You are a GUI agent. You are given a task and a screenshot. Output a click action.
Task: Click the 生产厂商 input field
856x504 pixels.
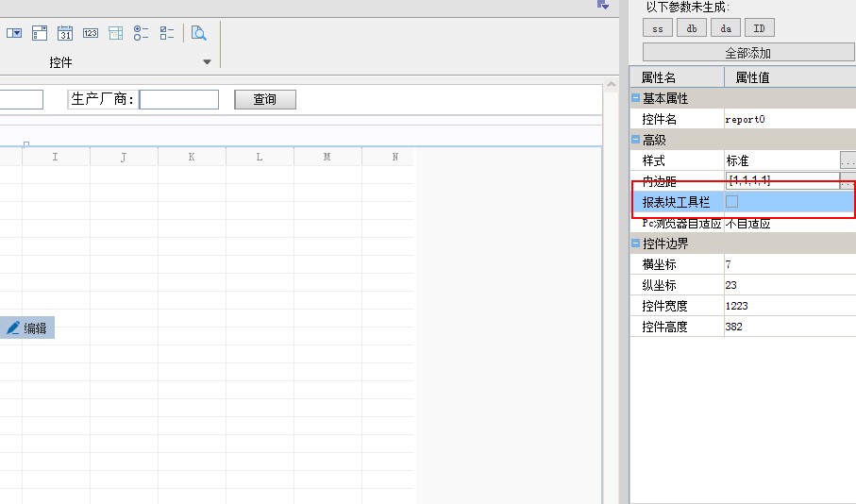click(179, 99)
